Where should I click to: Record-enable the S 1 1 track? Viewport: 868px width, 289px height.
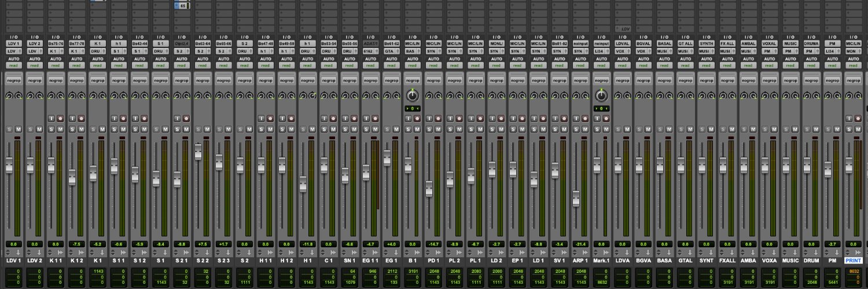123,118
